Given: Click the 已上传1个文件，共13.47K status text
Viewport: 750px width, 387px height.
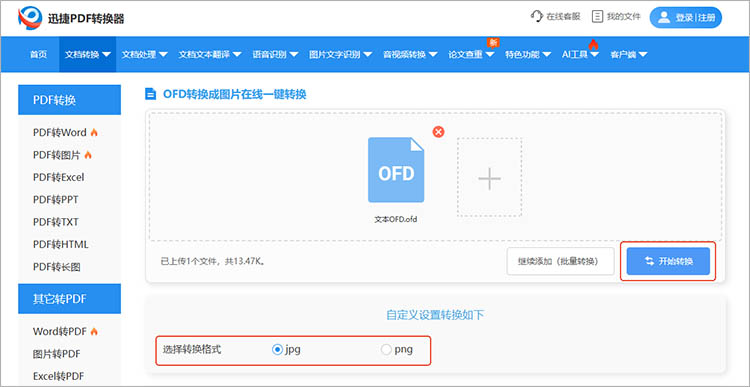Looking at the screenshot, I should [x=213, y=262].
